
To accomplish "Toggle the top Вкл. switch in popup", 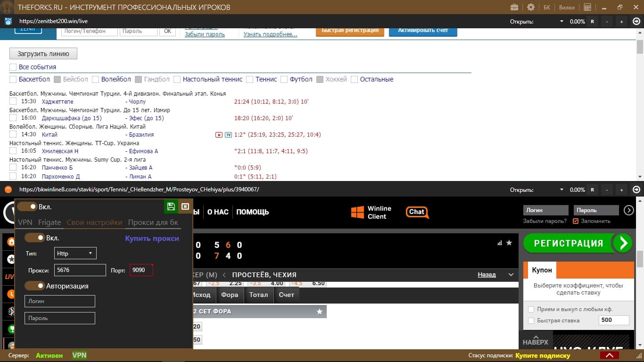I will pyautogui.click(x=27, y=206).
